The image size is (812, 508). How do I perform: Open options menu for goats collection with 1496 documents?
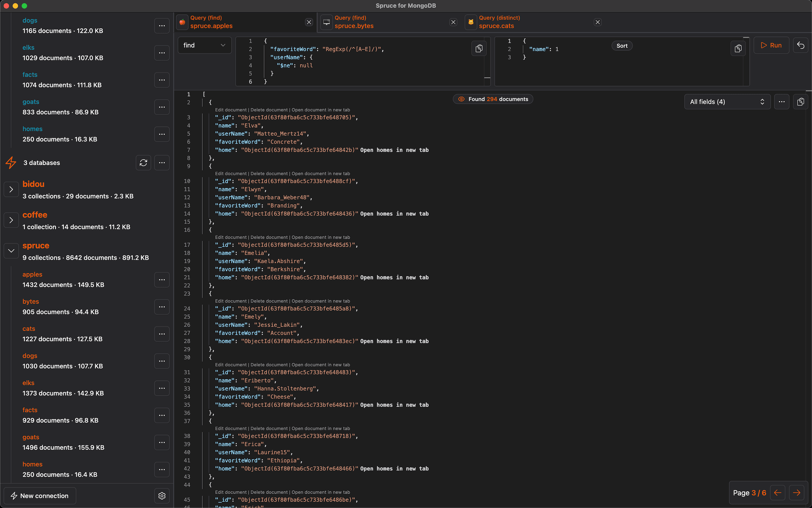click(162, 443)
